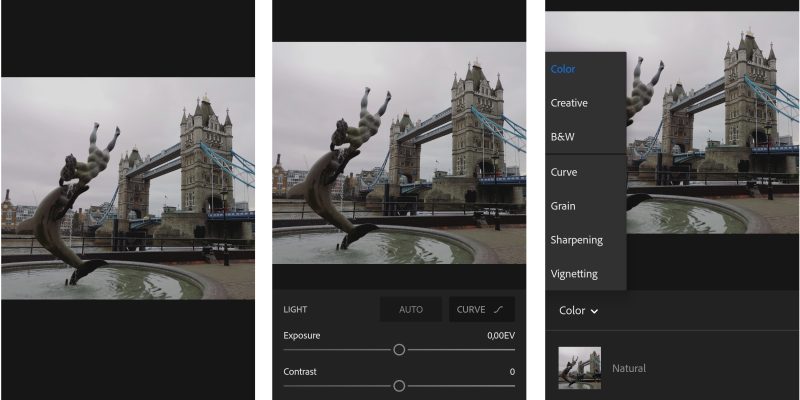Tap the AUTO light adjustment button
This screenshot has width=800, height=400.
(411, 309)
